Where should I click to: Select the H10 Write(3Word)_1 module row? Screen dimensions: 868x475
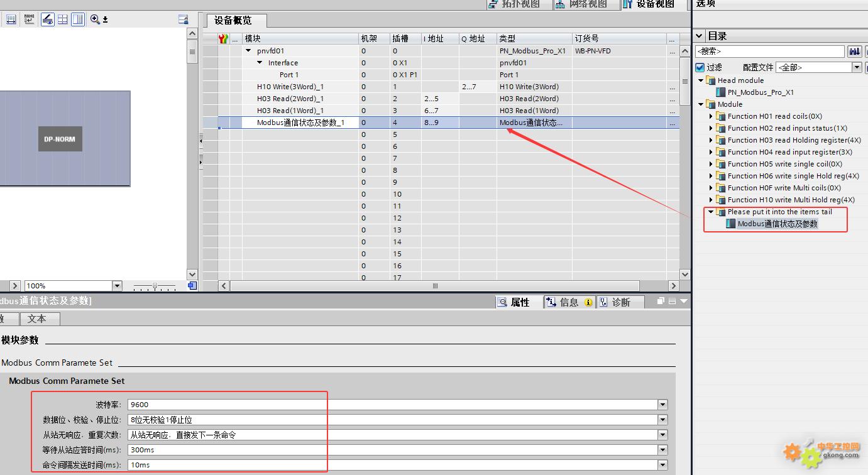point(290,87)
